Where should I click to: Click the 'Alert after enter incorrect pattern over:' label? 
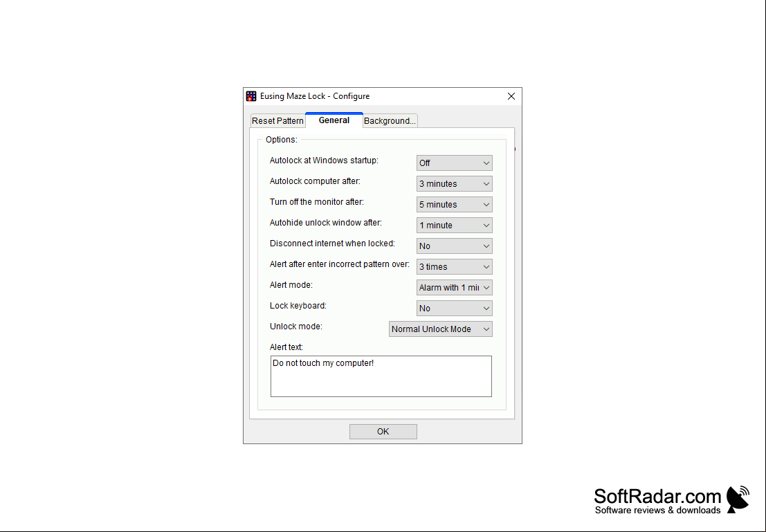point(340,264)
